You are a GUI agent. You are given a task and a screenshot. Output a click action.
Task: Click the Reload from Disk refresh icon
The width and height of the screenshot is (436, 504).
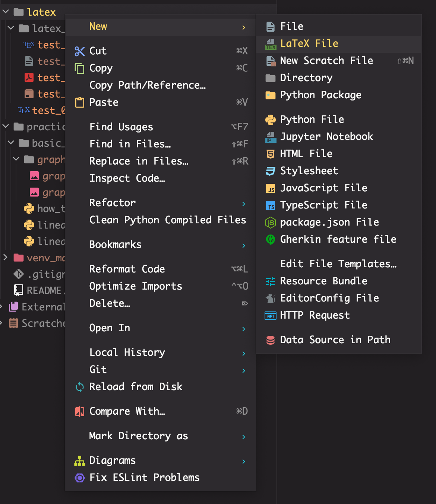pos(80,387)
